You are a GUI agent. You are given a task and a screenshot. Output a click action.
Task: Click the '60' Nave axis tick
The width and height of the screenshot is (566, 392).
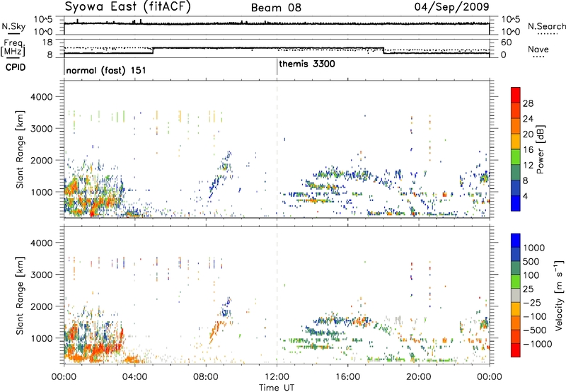[507, 42]
